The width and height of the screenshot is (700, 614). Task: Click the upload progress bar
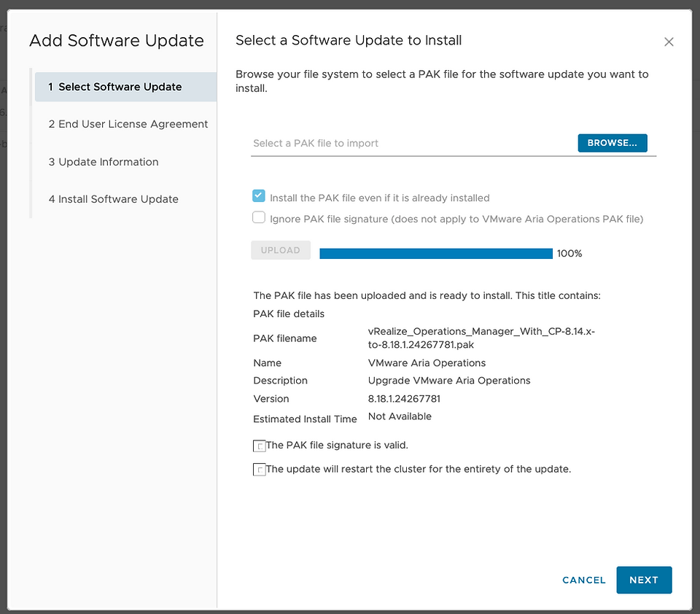436,254
